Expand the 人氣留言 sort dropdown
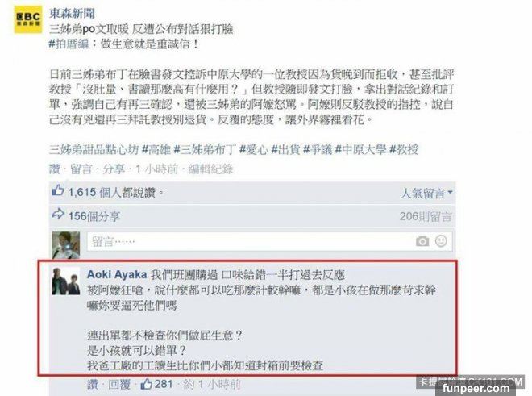Image resolution: width=532 pixels, height=396 pixels. [426, 194]
